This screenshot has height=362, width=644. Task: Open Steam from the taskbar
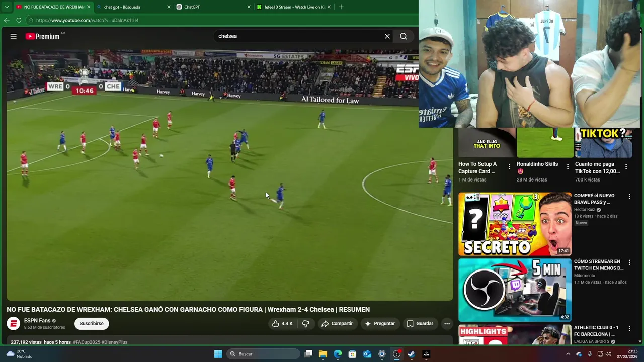click(x=411, y=354)
